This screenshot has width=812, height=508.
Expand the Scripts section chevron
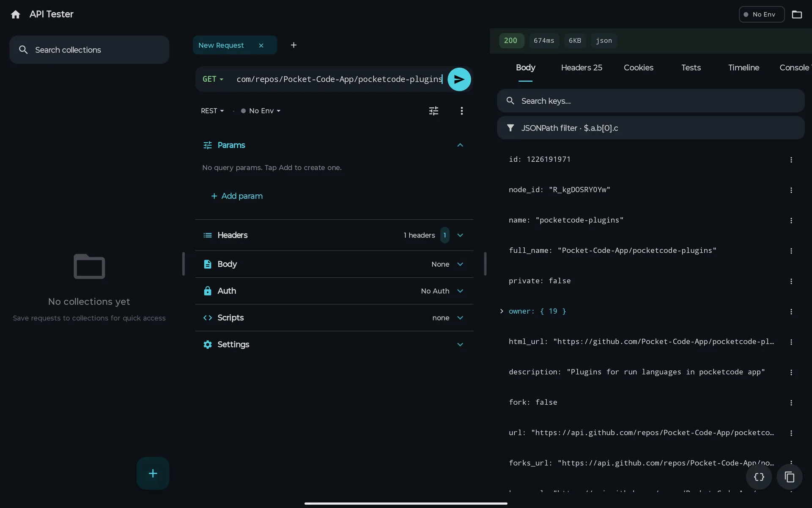click(460, 318)
